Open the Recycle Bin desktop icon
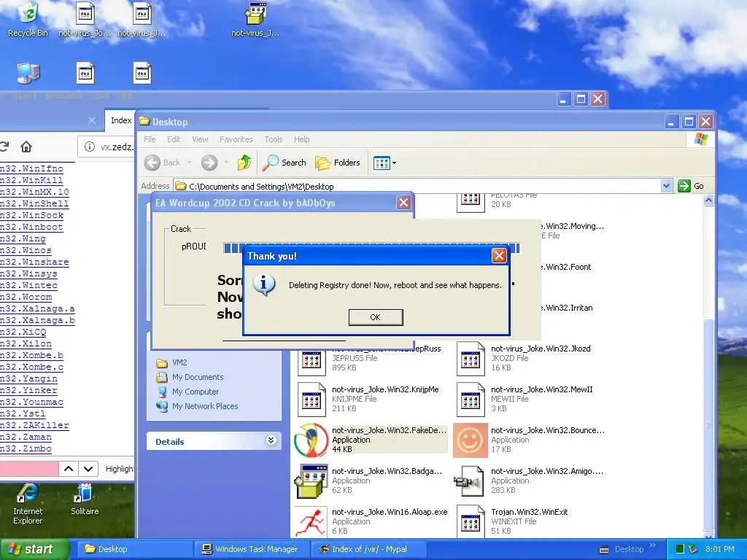The width and height of the screenshot is (747, 560). click(x=28, y=19)
